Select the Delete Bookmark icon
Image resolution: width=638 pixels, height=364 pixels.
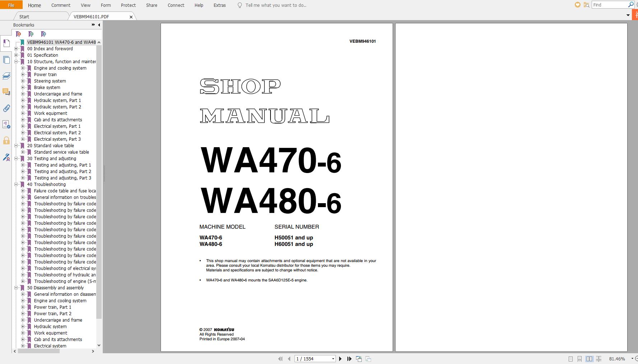coord(19,34)
